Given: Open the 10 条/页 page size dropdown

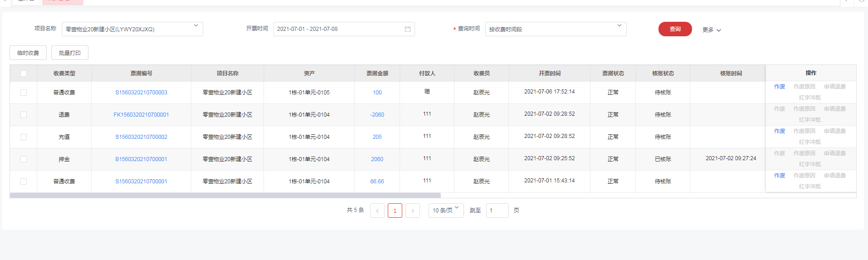Looking at the screenshot, I should [x=446, y=211].
